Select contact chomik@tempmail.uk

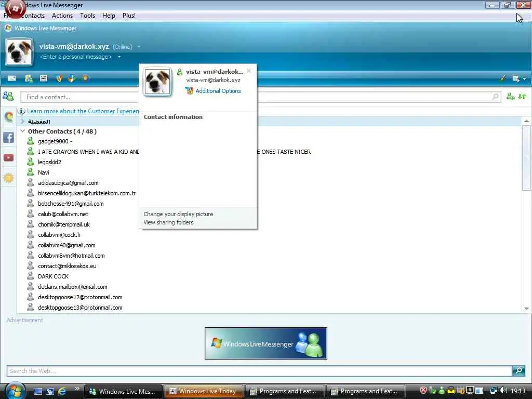pyautogui.click(x=64, y=224)
